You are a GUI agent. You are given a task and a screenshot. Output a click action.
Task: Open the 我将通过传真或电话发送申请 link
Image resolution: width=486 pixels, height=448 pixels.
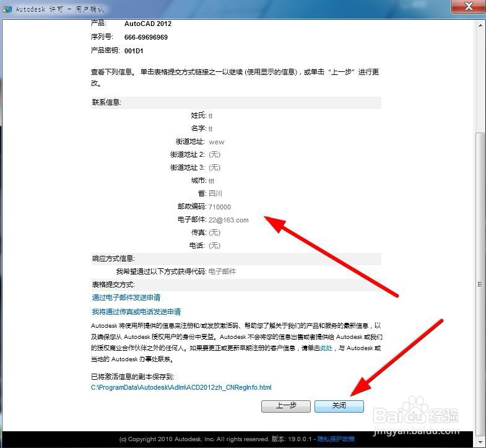pyautogui.click(x=136, y=312)
